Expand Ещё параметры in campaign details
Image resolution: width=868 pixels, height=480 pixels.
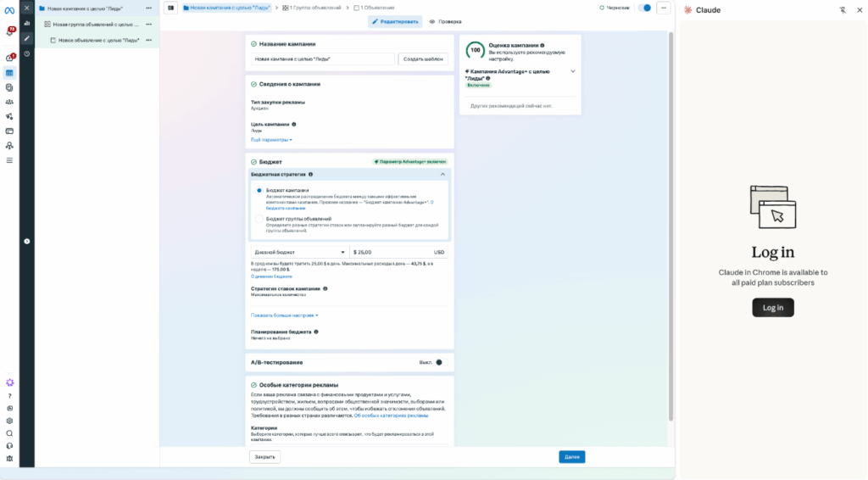[x=271, y=140]
